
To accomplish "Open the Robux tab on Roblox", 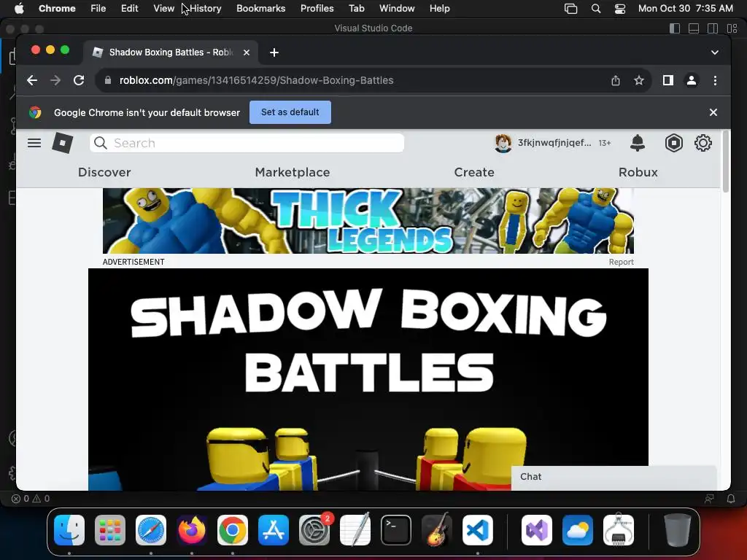I will [x=638, y=172].
